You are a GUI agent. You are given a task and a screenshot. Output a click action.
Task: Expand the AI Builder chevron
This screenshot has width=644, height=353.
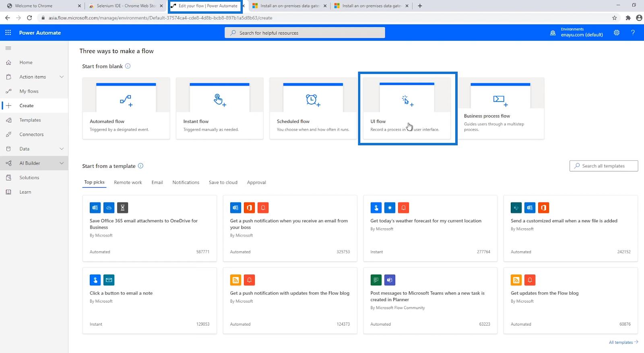click(62, 163)
